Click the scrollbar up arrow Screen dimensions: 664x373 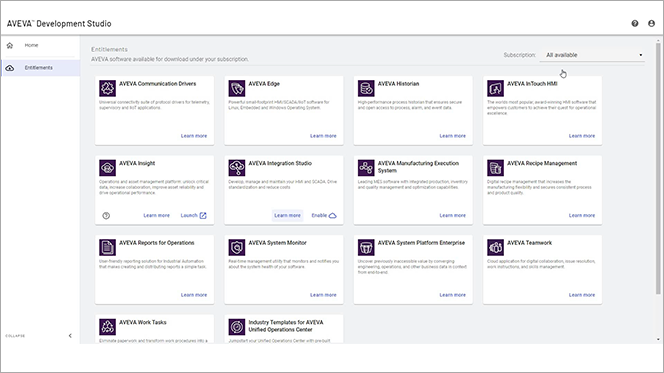tap(658, 40)
